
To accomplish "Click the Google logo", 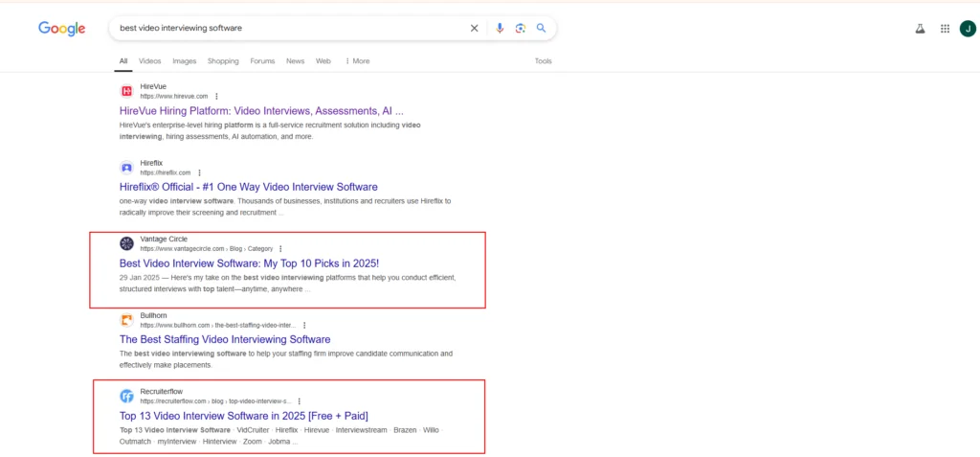I will pos(61,29).
